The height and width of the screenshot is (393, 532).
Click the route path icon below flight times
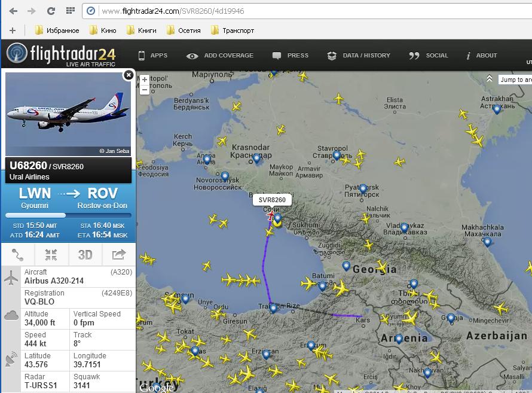coord(18,255)
